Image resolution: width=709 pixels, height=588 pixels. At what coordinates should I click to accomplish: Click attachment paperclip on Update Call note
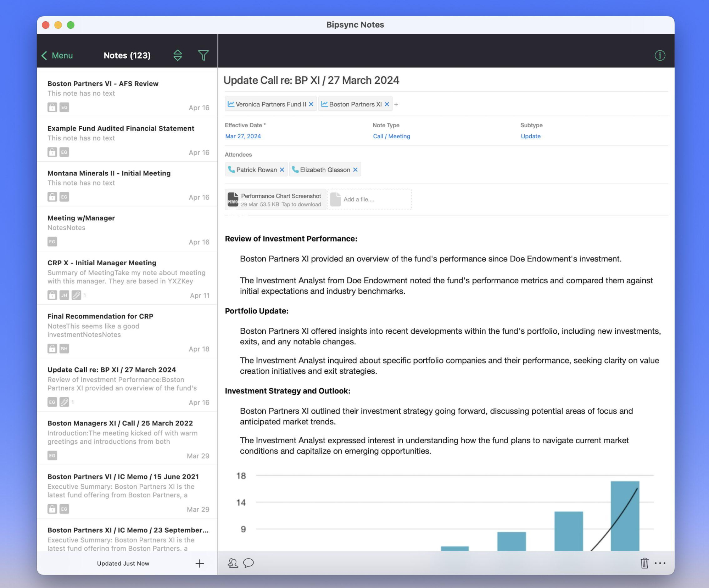tap(64, 402)
